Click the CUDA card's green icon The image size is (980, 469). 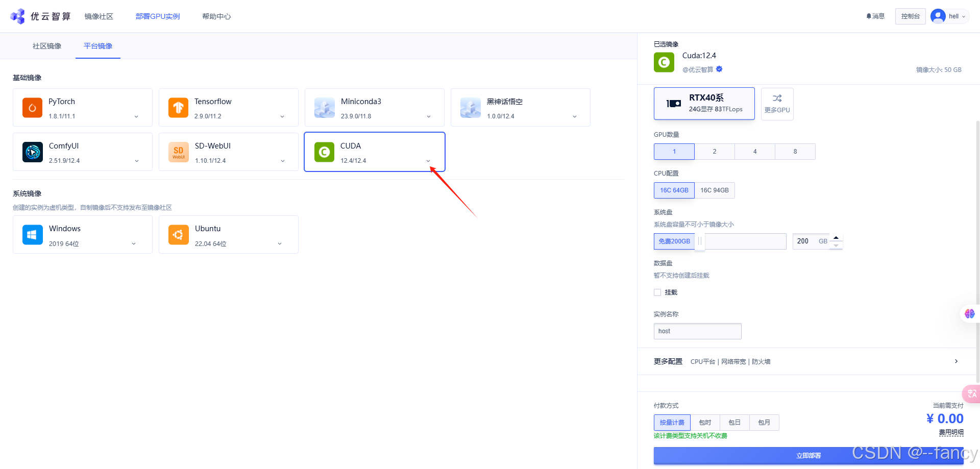coord(324,152)
